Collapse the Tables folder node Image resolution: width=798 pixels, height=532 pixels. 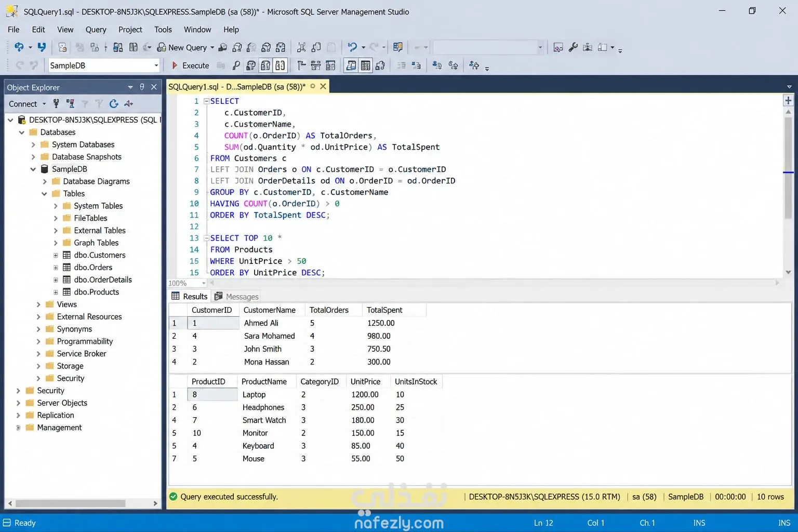(44, 193)
